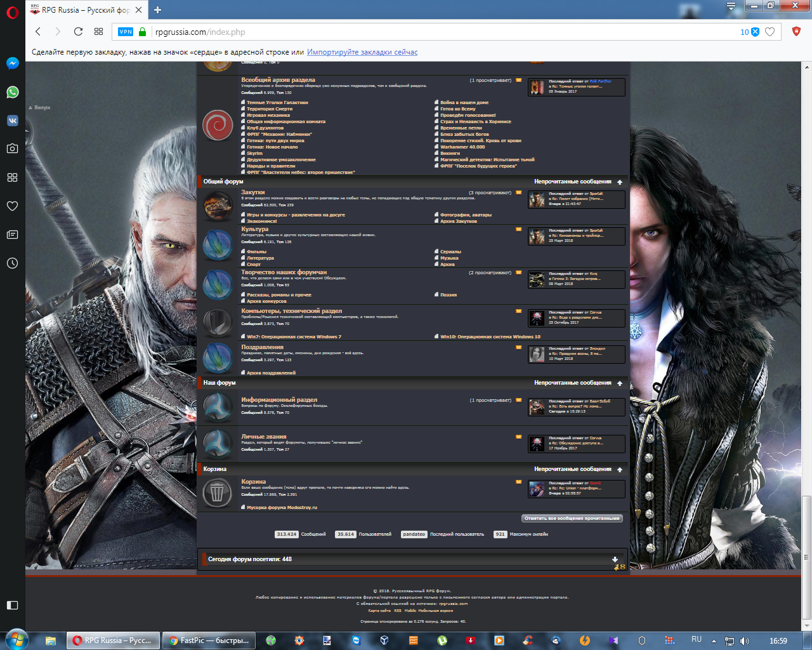The width and height of the screenshot is (812, 650).
Task: Open VK in the Opera sidebar
Action: 12,120
